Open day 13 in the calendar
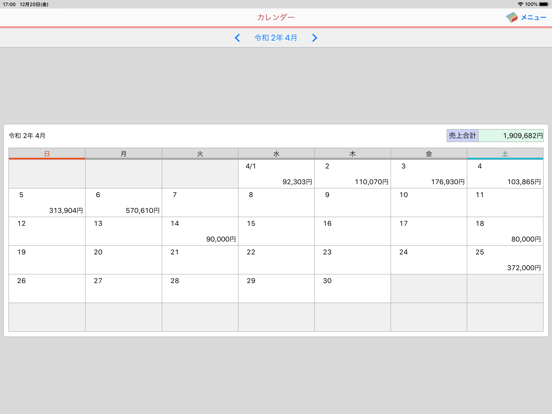Viewport: 552px width, 414px height. pos(124,231)
